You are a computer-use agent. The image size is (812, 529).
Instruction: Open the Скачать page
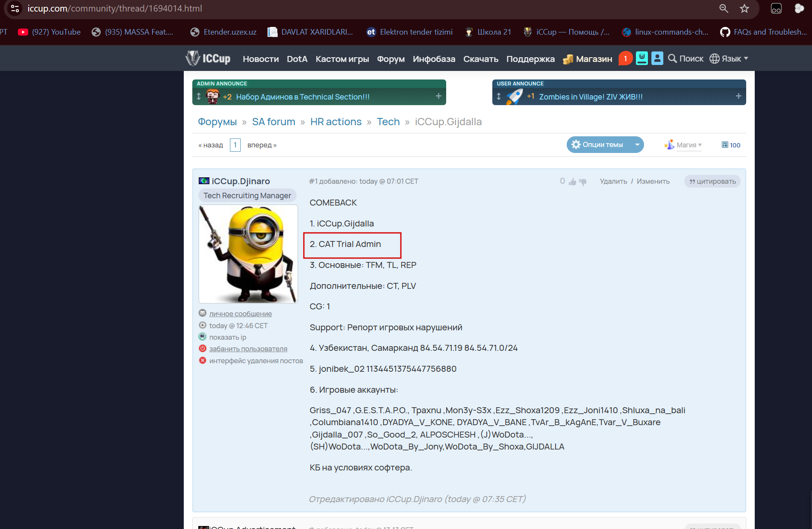point(481,59)
